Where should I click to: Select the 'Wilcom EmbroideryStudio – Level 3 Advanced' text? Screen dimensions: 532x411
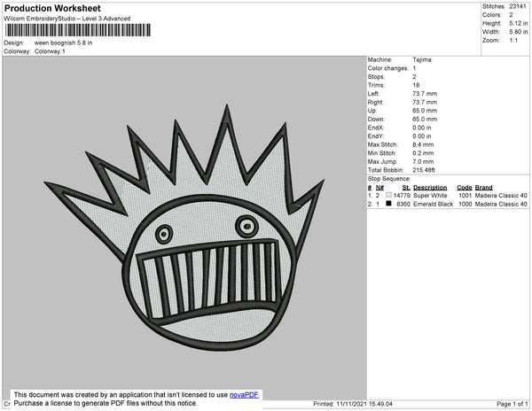point(67,19)
